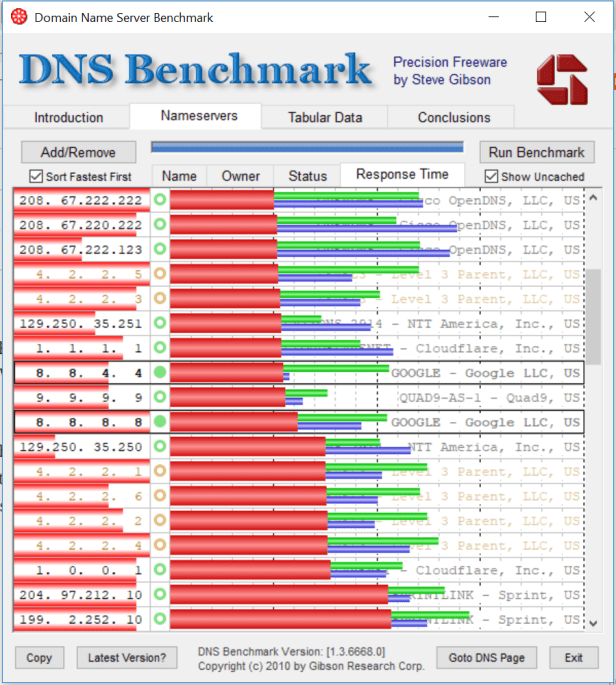Select the 9.9.9.9 address
The image size is (616, 685).
89,398
